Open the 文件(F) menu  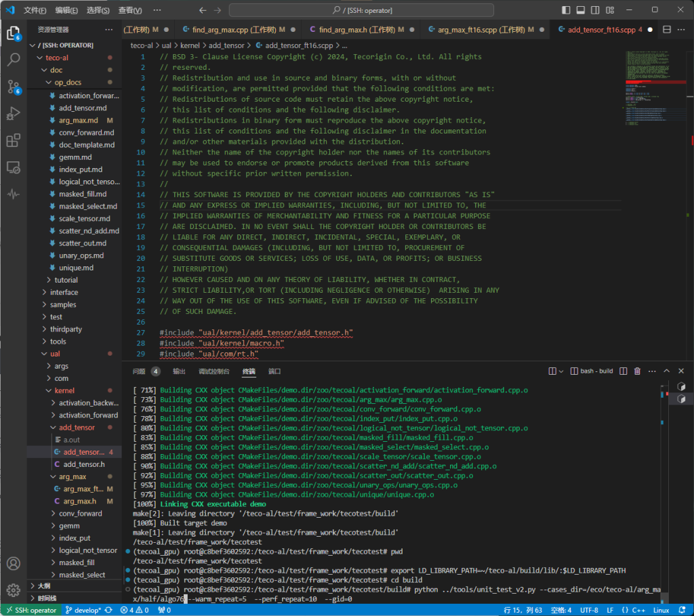click(35, 10)
